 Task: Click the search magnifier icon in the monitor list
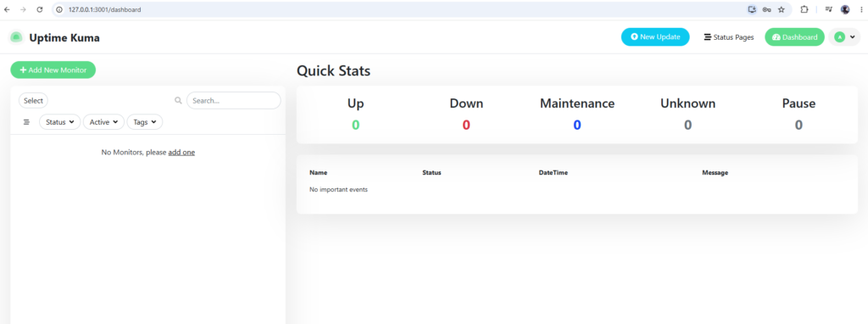pos(178,101)
